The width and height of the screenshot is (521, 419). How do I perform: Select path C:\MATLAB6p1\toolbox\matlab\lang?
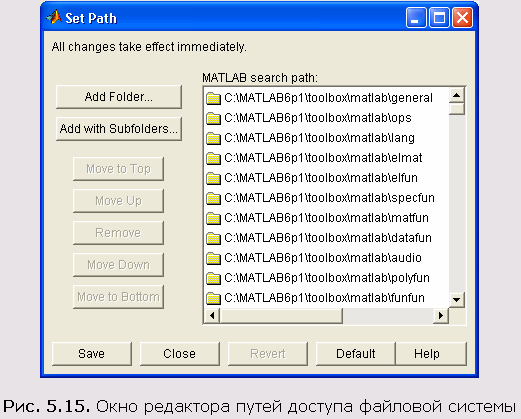319,138
